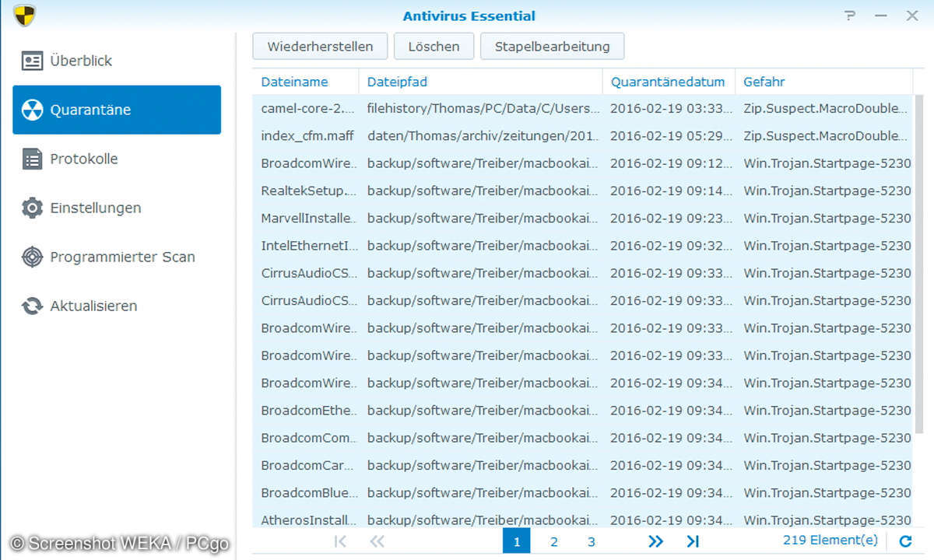Click the Antivirus Essential shield logo

25,15
